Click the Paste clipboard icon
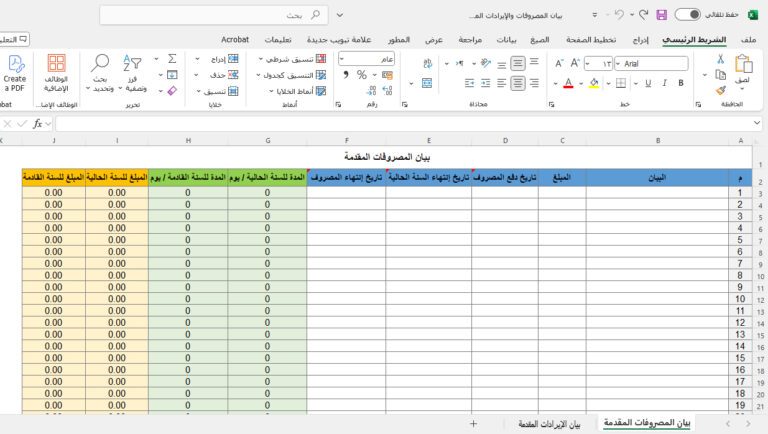This screenshot has height=434, width=768. (743, 64)
